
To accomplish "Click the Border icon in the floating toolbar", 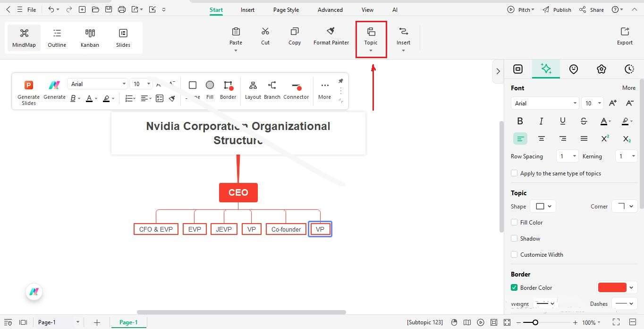I will (x=228, y=90).
